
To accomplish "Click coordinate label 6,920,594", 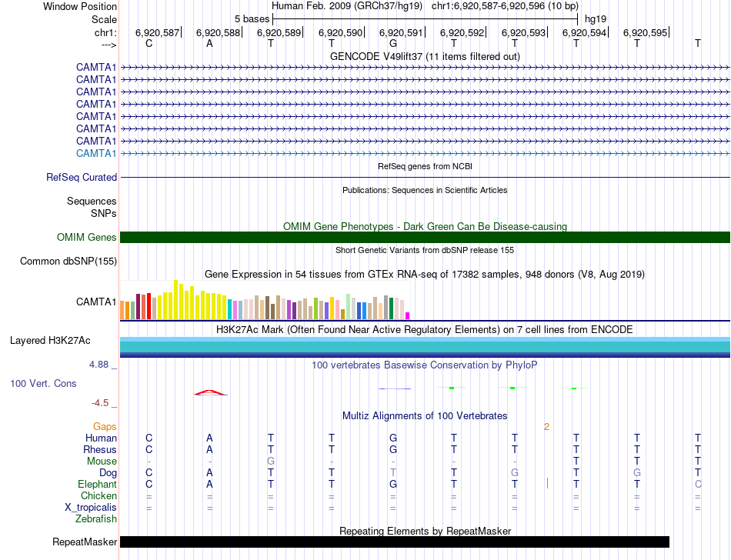I will point(584,32).
